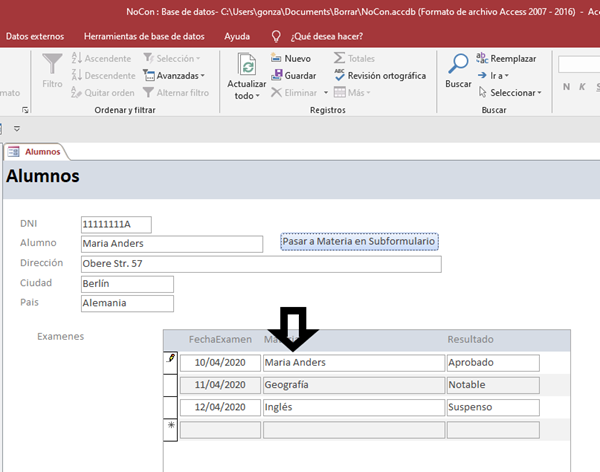Click the Geografía cell in the subform
600x472 pixels.
[x=352, y=385]
